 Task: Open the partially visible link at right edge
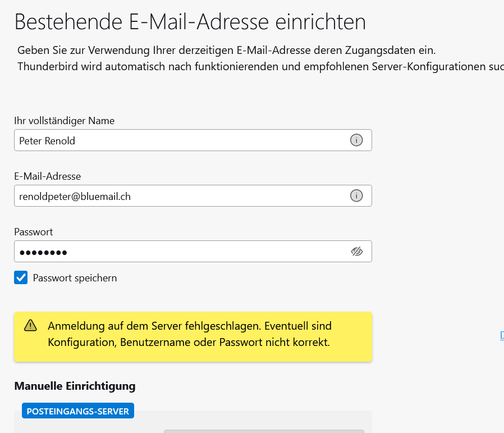point(501,336)
